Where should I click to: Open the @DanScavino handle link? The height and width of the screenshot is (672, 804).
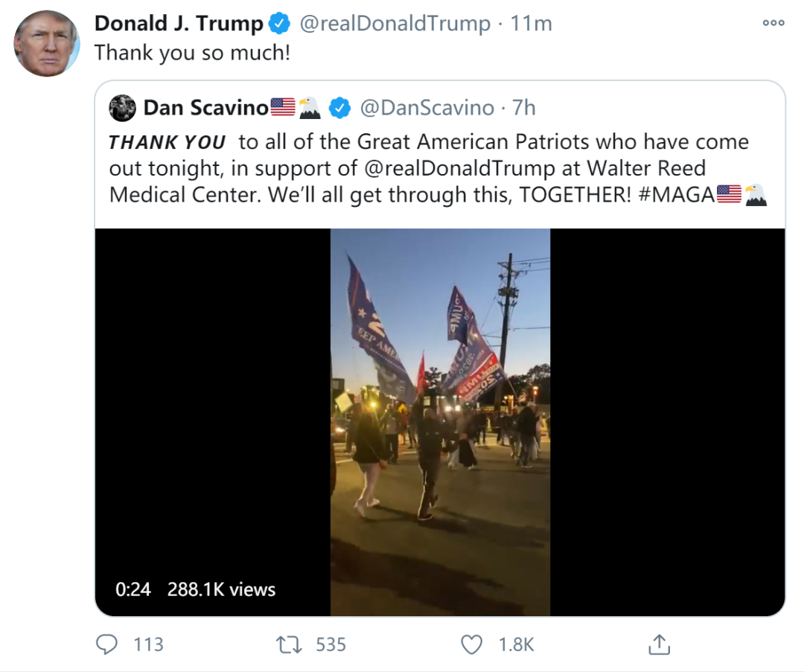[x=427, y=108]
